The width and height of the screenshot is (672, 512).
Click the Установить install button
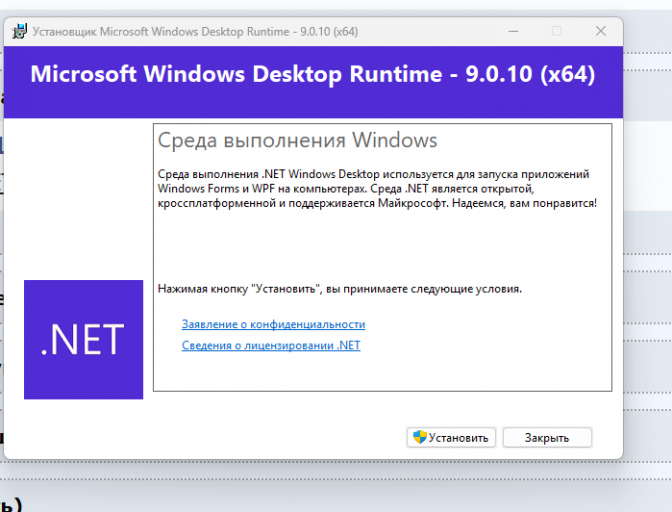[451, 437]
